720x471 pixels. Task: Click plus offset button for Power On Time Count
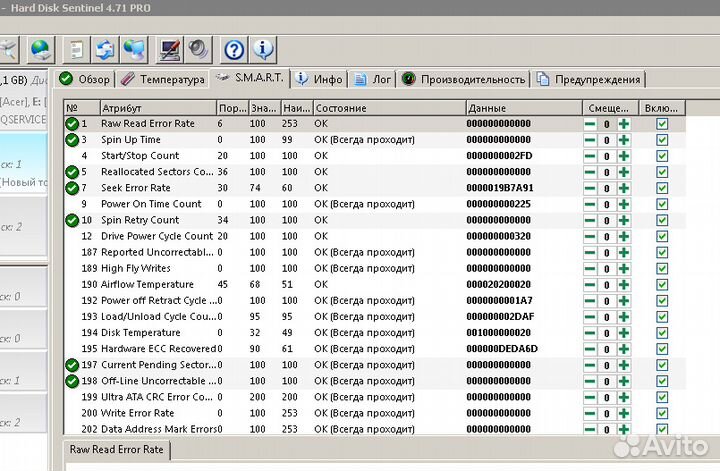624,204
